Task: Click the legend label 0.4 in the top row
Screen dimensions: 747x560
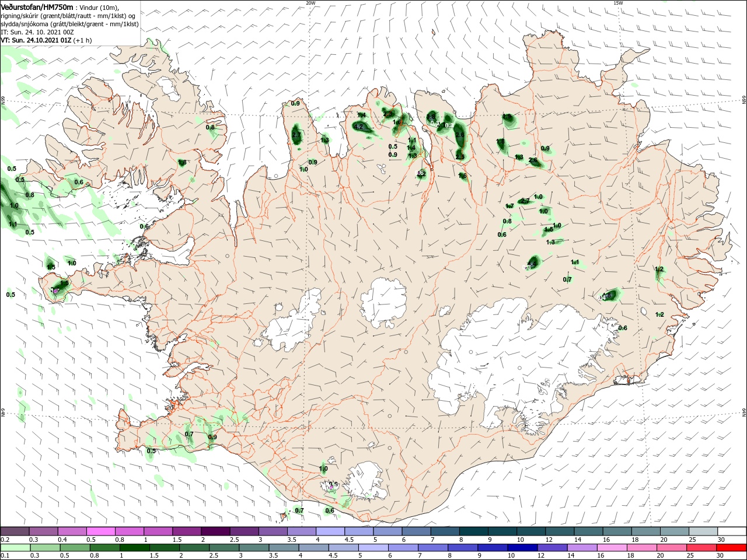Action: coord(62,540)
